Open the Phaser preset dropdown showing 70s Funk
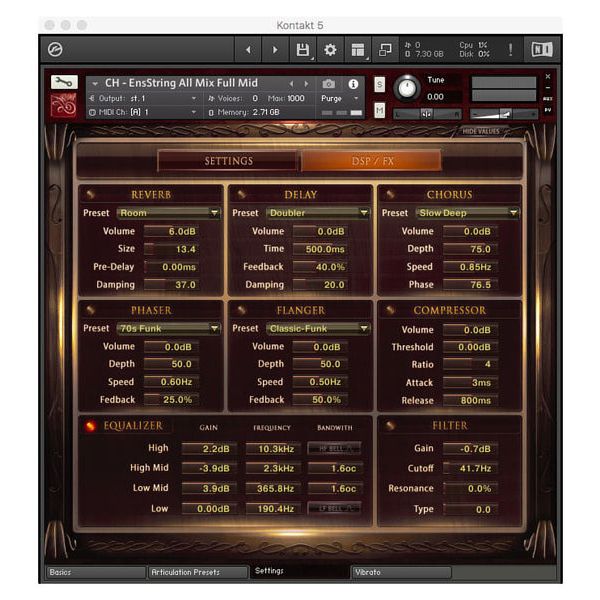600x600 pixels. 168,328
